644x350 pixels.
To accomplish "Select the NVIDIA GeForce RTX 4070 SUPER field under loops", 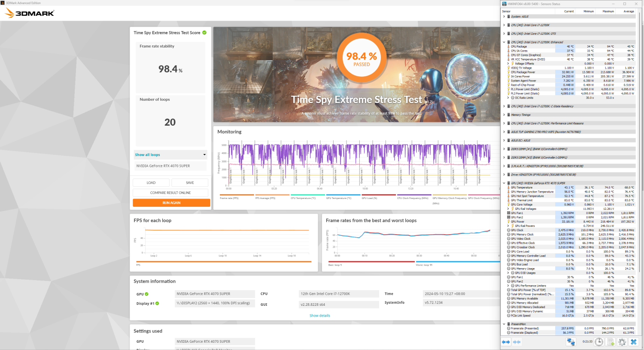I will tap(170, 166).
